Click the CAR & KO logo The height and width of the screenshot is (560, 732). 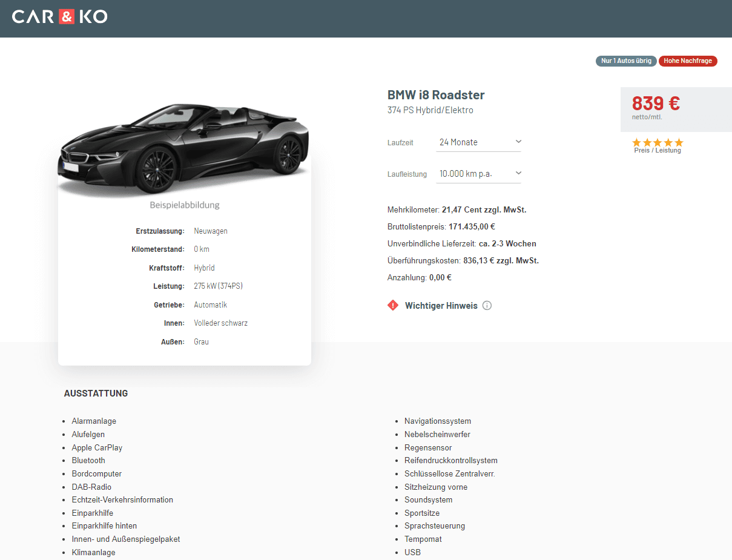pos(60,16)
